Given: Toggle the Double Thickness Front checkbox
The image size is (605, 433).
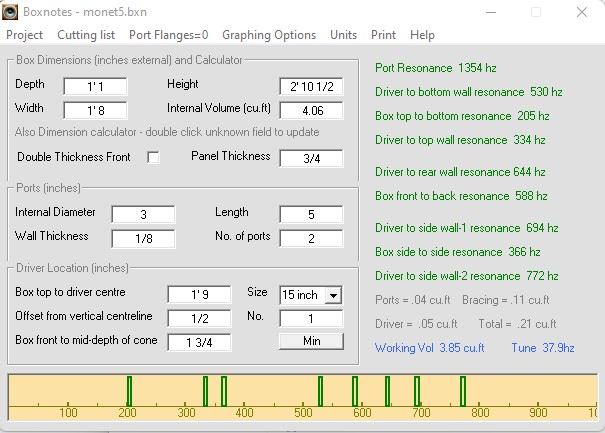Looking at the screenshot, I should pyautogui.click(x=153, y=157).
